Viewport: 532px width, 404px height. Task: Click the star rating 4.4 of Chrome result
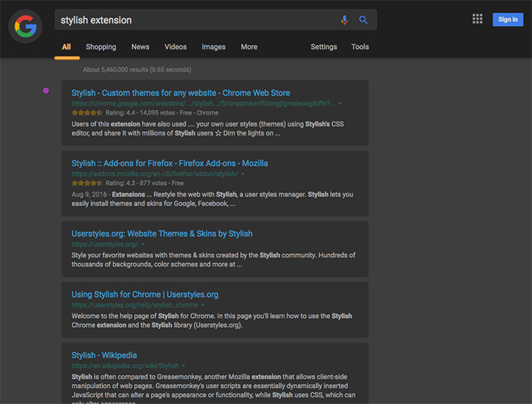(x=87, y=113)
